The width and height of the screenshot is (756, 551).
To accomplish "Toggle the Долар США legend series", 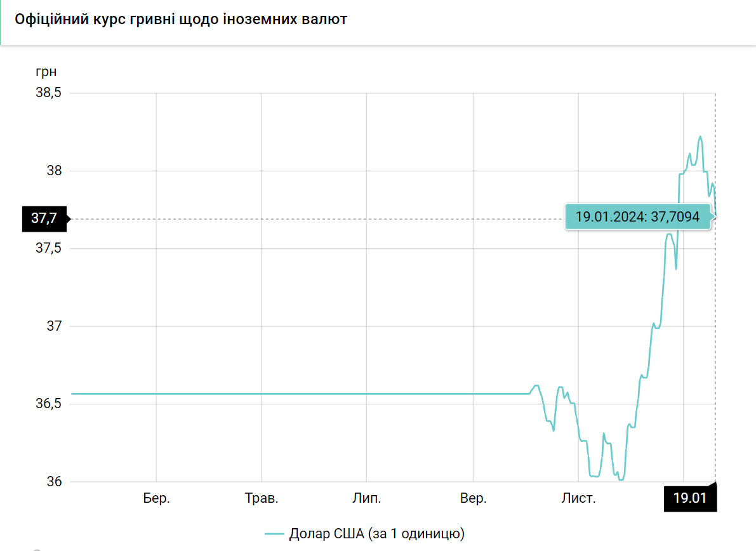I will [376, 534].
